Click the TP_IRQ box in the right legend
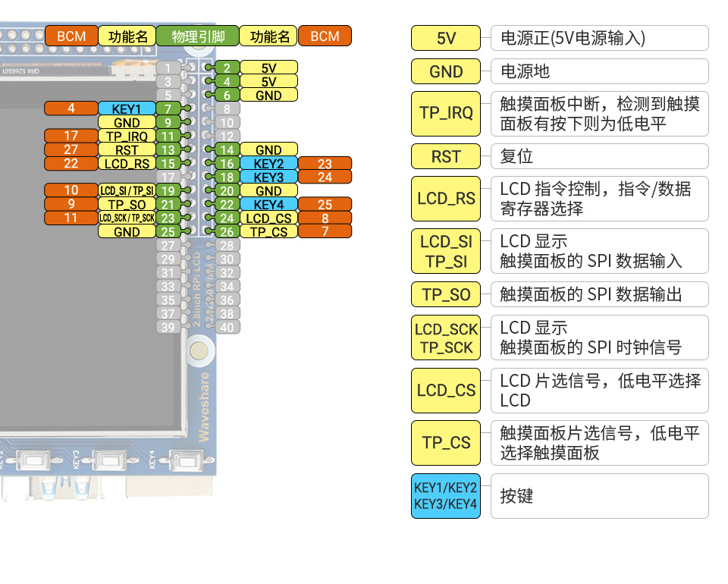 pyautogui.click(x=446, y=113)
